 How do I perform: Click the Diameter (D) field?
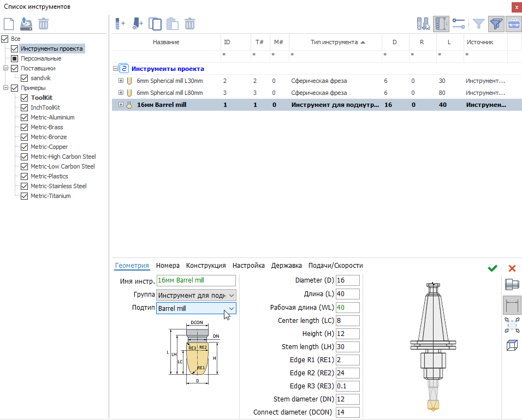pos(348,280)
